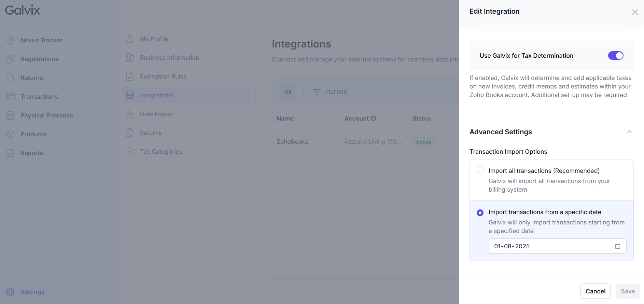Click the Cancel button

[595, 291]
